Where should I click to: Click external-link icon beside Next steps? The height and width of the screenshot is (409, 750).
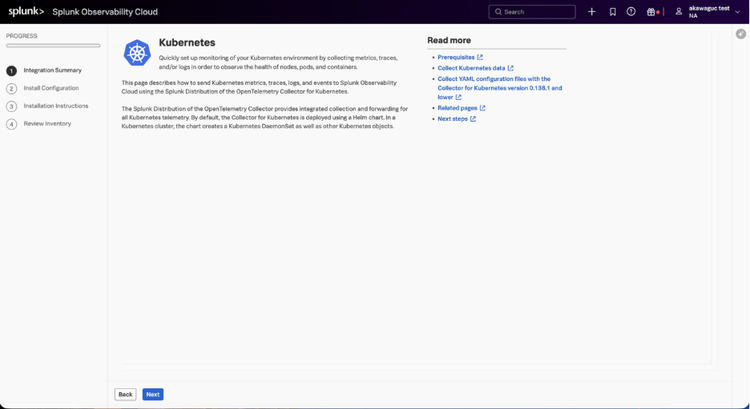point(473,119)
